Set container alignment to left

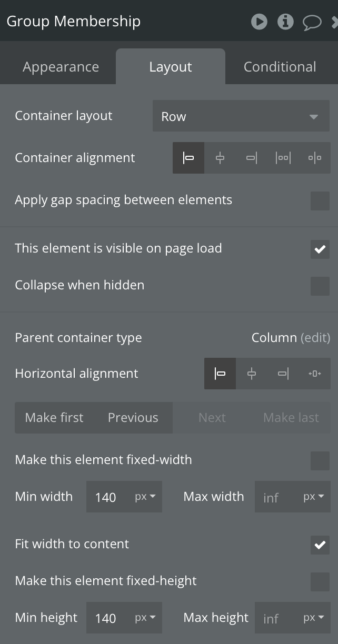(188, 158)
